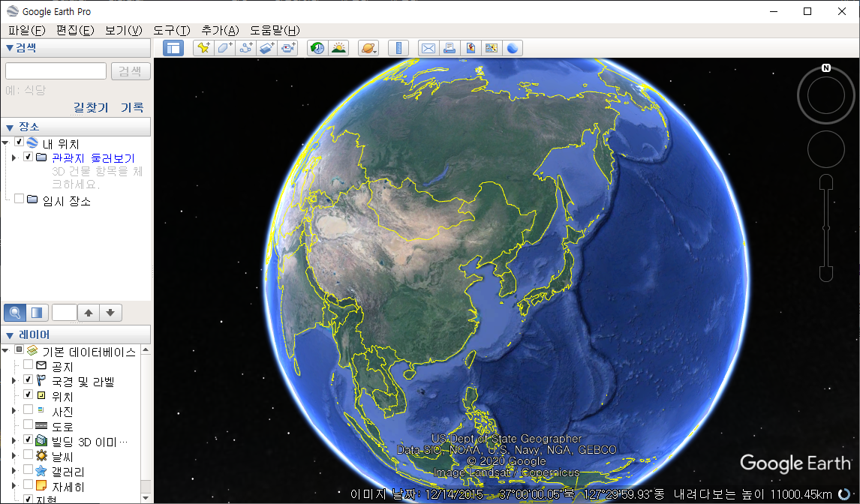Open the 편집(E) menu

pyautogui.click(x=75, y=30)
